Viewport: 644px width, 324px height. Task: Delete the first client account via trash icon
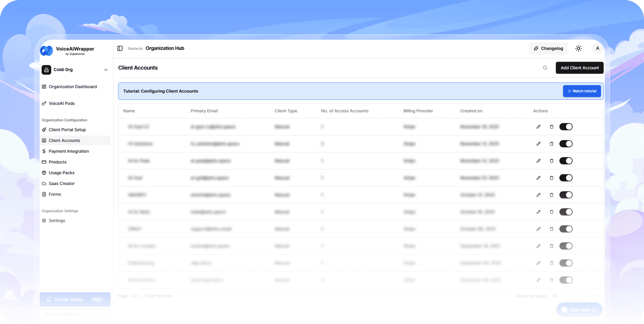click(552, 127)
